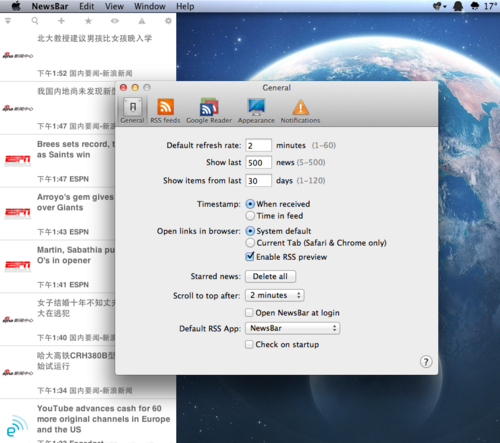This screenshot has height=443, width=500.
Task: Click the search magnifier icon in NewsBar
Action: [x=35, y=21]
